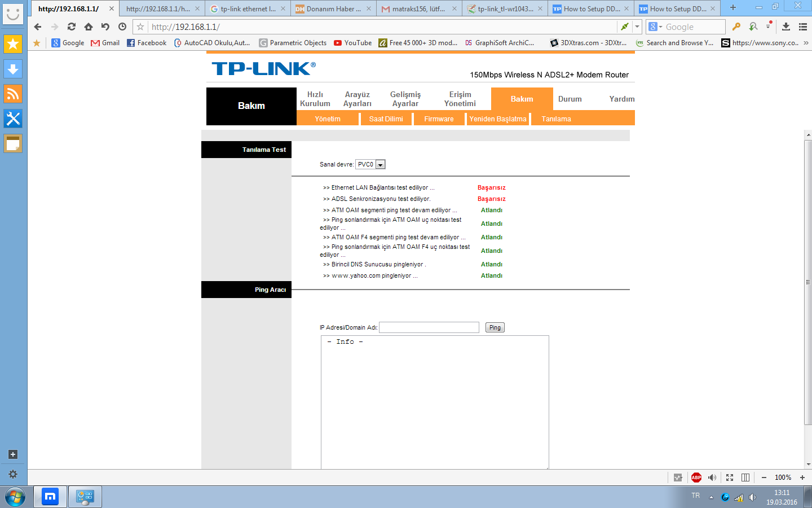Switch to the Donanım Haber browser tab
The width and height of the screenshot is (812, 508).
(x=333, y=8)
